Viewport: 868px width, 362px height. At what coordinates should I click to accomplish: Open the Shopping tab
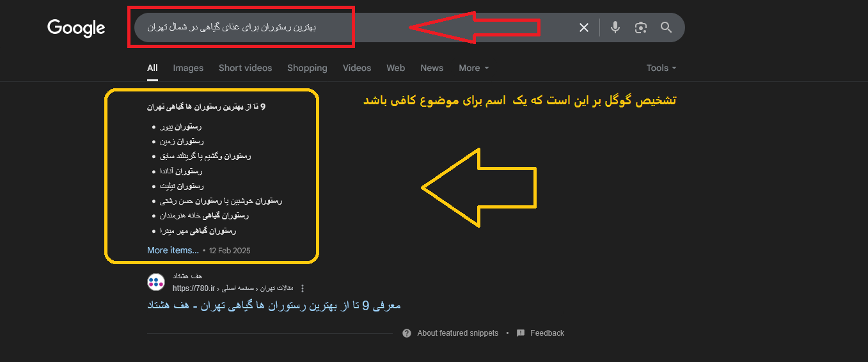(307, 68)
